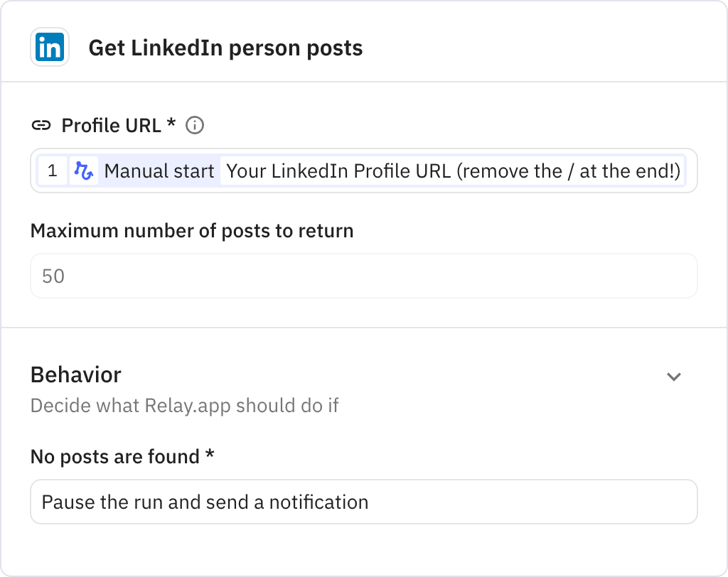
Task: Click the Get LinkedIn person posts title
Action: [x=225, y=48]
